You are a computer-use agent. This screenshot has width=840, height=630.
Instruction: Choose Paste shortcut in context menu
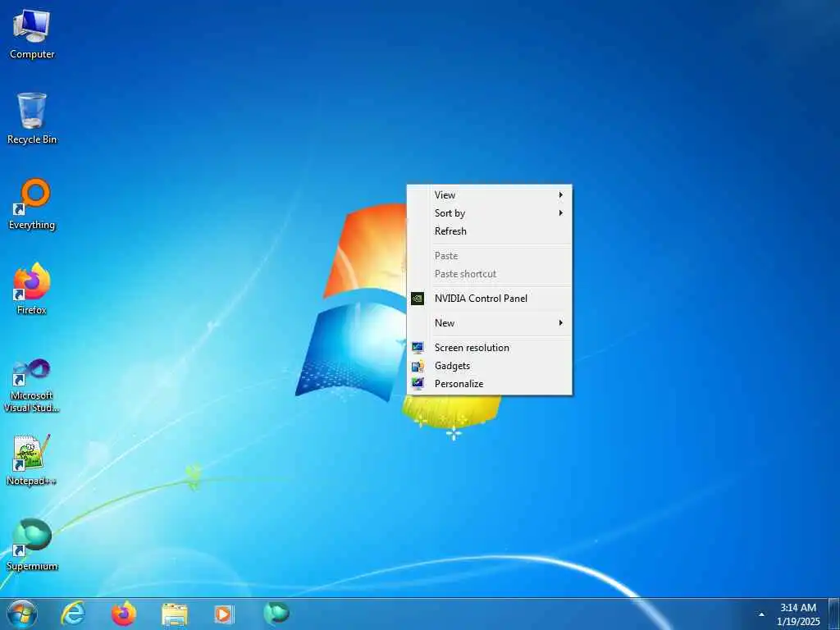(489, 274)
